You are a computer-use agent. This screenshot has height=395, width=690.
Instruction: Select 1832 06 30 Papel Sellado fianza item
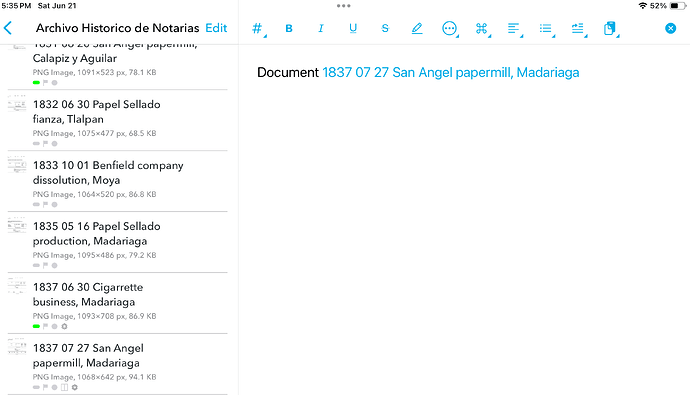[117, 120]
